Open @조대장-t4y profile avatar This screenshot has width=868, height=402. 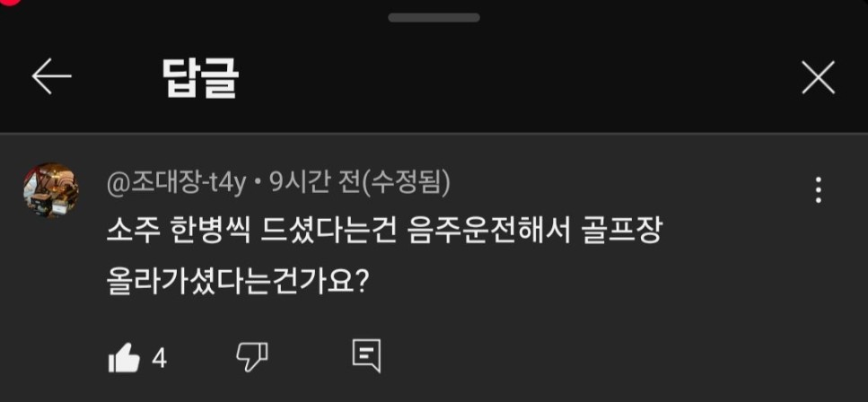tap(51, 190)
